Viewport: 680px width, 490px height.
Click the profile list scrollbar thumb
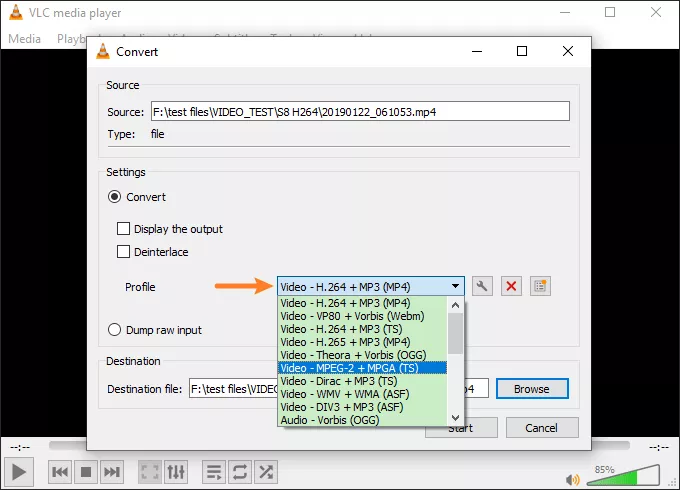455,333
